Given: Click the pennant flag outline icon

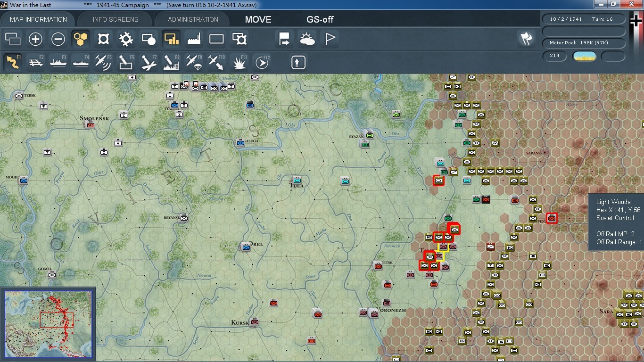Looking at the screenshot, I should click(x=330, y=39).
